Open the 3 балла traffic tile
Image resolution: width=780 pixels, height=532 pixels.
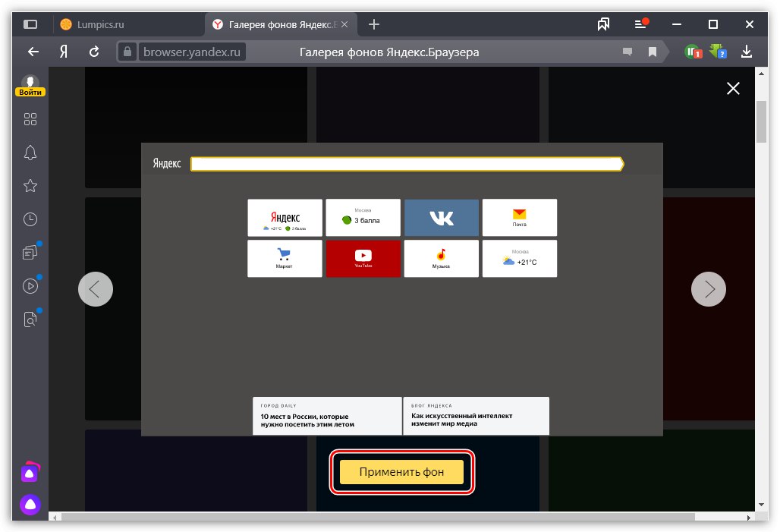[363, 218]
